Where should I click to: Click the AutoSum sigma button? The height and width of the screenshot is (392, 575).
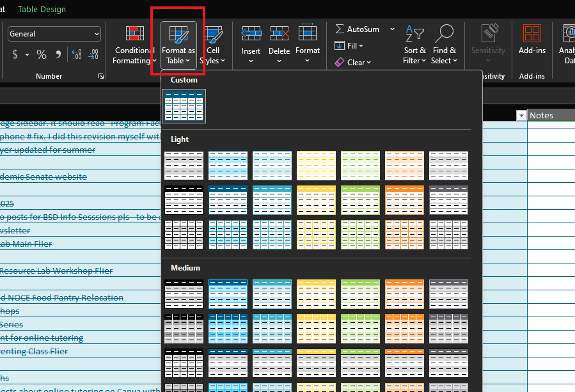click(357, 29)
